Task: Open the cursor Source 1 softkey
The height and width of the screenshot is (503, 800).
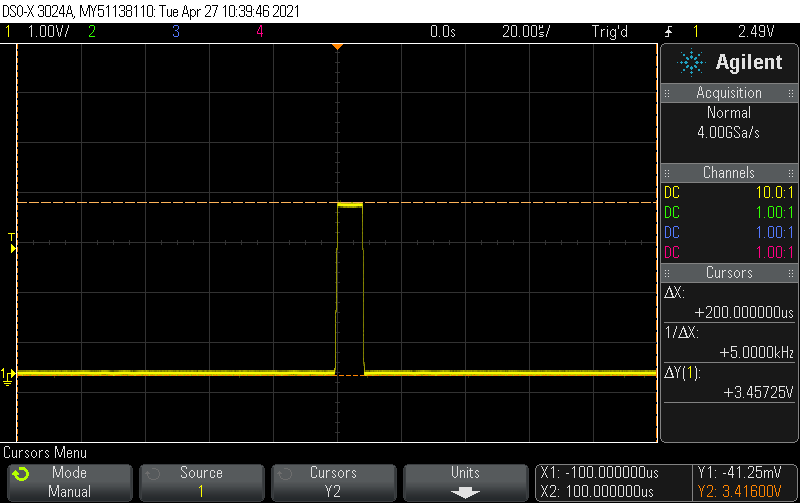Action: click(x=202, y=482)
